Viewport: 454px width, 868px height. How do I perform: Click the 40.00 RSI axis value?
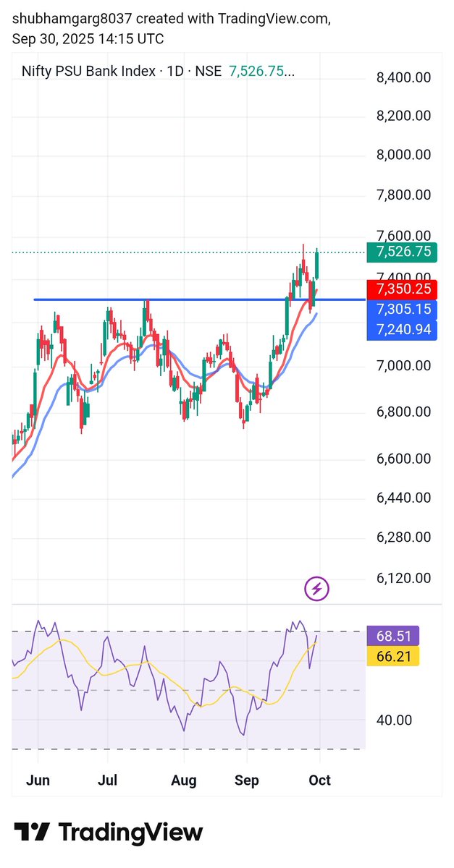394,720
